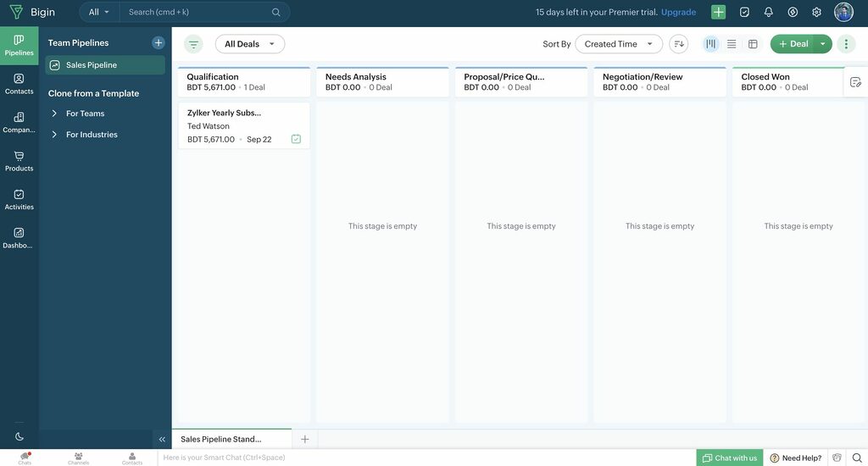Add a new team pipeline plus icon
This screenshot has width=868, height=466.
[x=159, y=42]
